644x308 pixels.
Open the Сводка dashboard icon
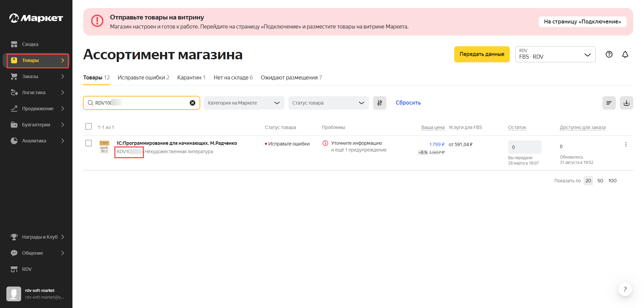[14, 44]
